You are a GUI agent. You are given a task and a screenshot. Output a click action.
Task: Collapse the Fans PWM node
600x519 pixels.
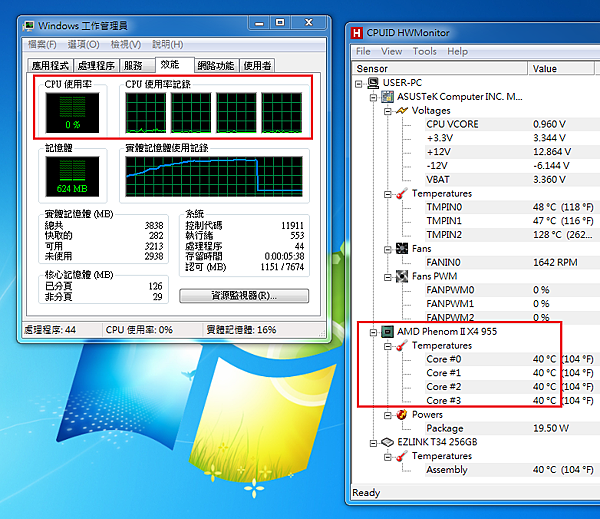point(388,277)
